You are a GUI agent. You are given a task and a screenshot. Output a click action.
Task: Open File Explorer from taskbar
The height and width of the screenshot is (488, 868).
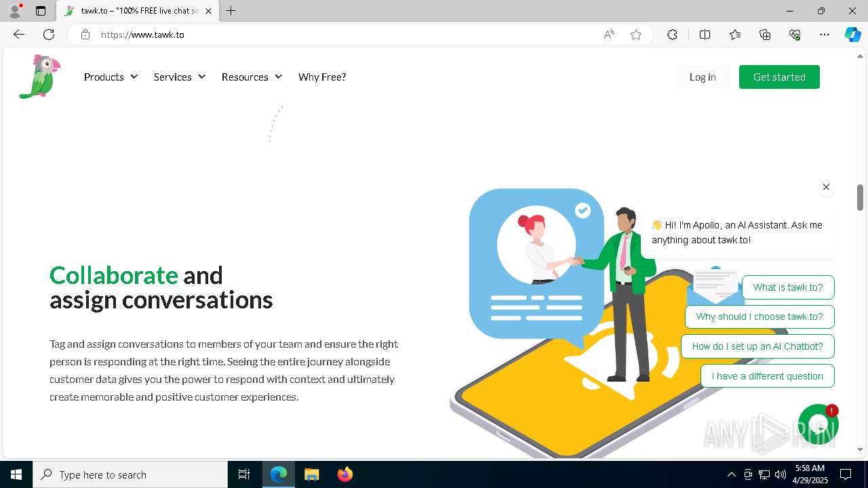(x=311, y=474)
